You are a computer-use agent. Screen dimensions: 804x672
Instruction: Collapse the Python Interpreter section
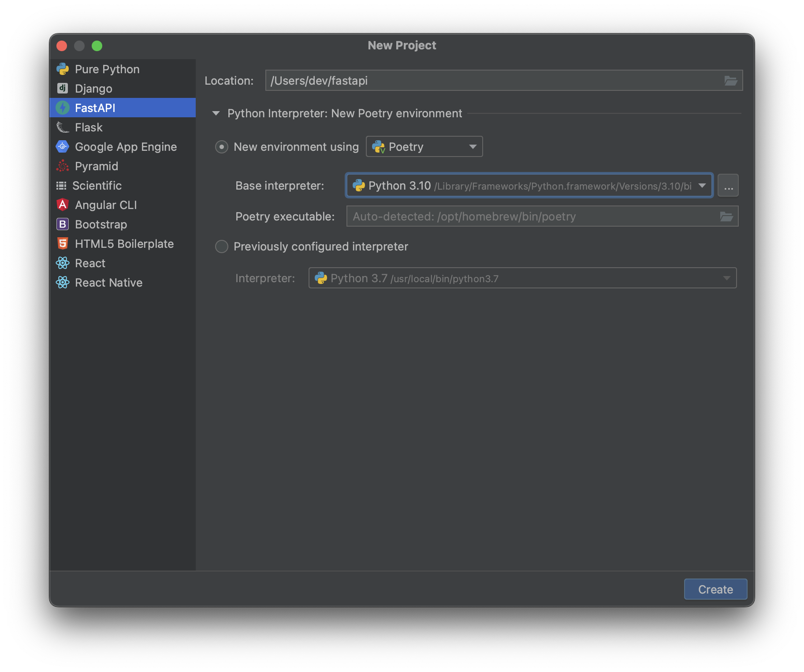pos(216,113)
